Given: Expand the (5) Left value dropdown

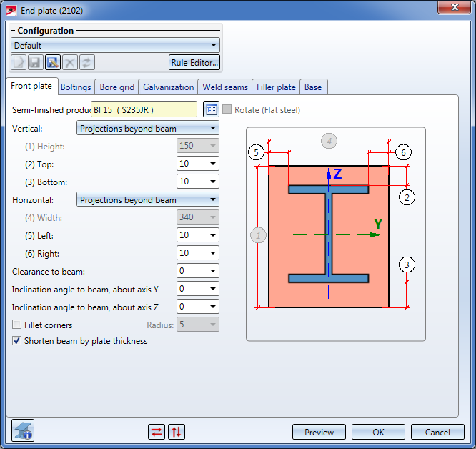Looking at the screenshot, I should point(213,235).
